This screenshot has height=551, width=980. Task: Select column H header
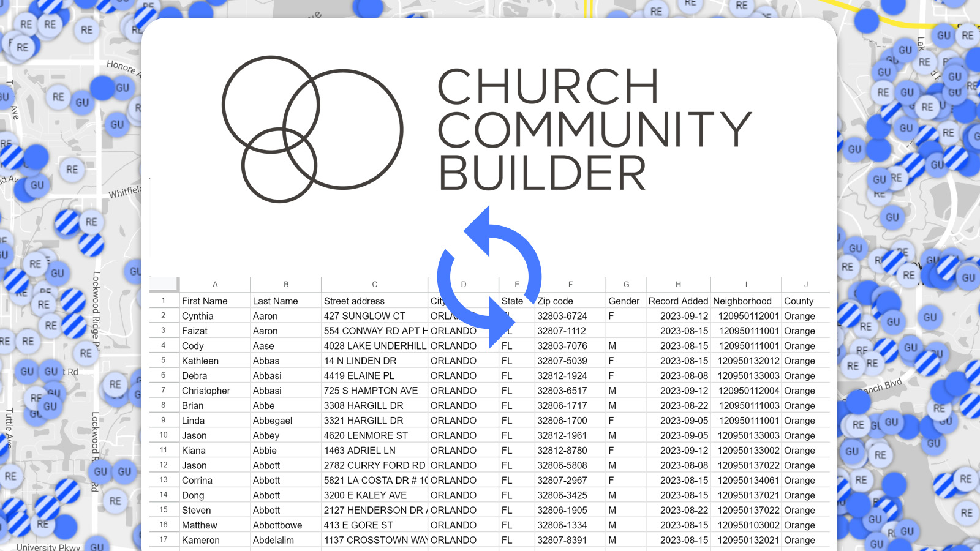678,284
